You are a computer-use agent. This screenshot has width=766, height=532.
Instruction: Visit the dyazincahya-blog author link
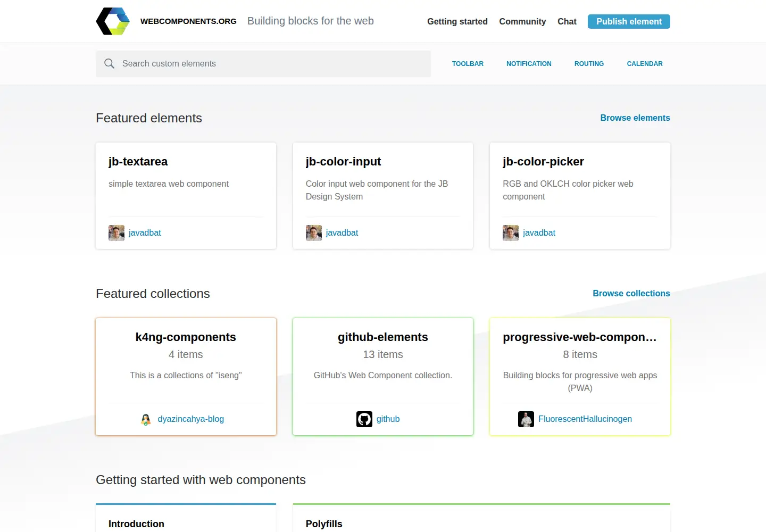click(x=191, y=419)
